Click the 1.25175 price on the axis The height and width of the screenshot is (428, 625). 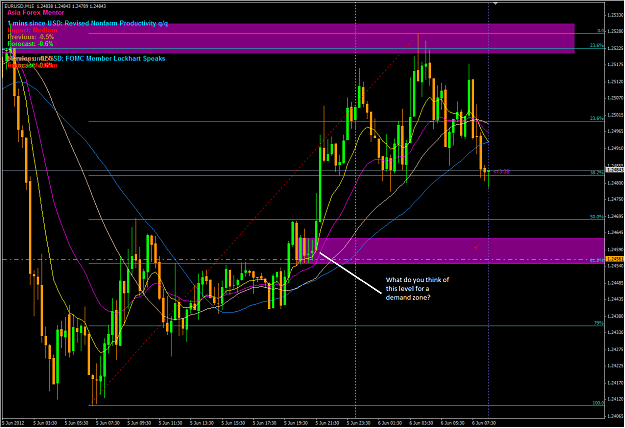pyautogui.click(x=615, y=65)
